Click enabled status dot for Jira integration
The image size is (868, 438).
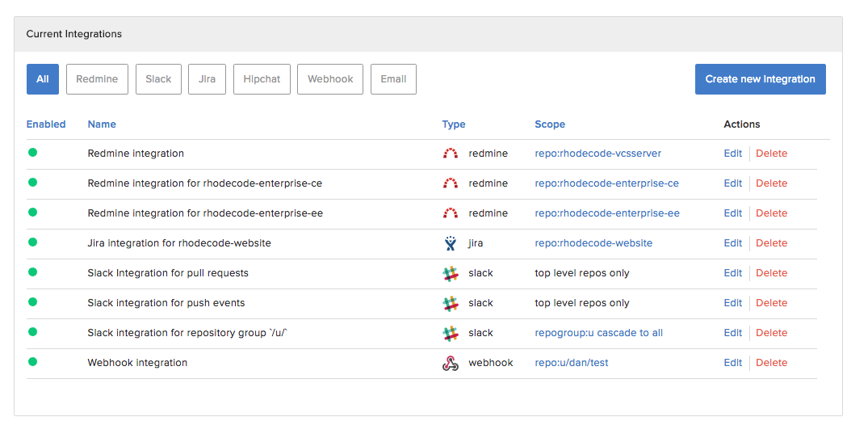point(33,242)
